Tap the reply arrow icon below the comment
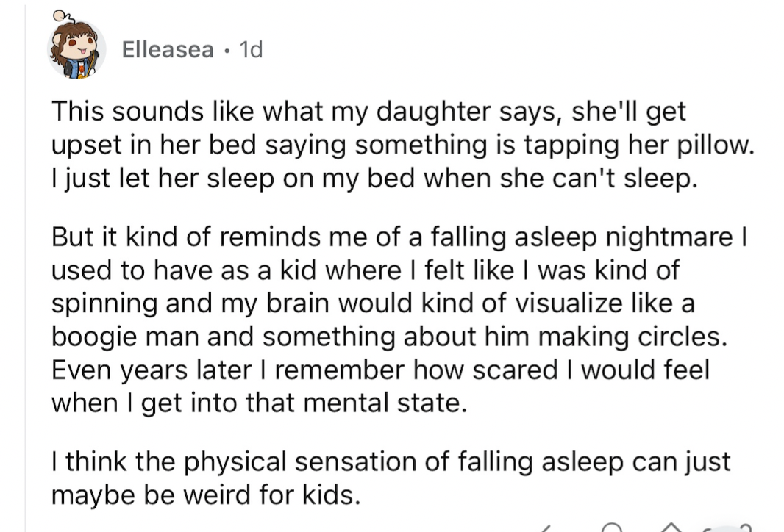 546,528
